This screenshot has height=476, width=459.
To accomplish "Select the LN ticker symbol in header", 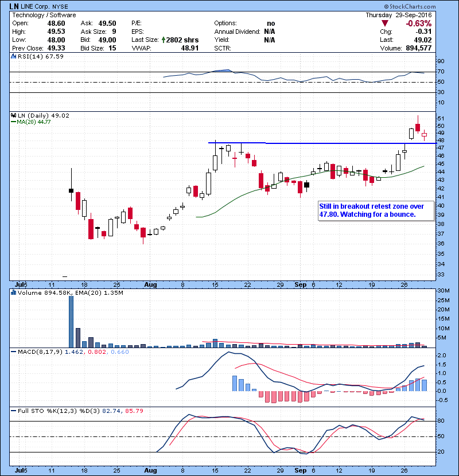I will click(x=14, y=6).
